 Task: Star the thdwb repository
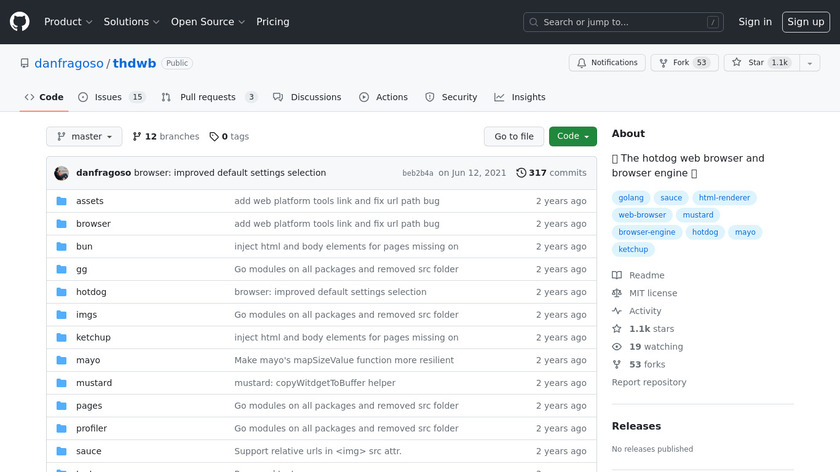click(759, 63)
